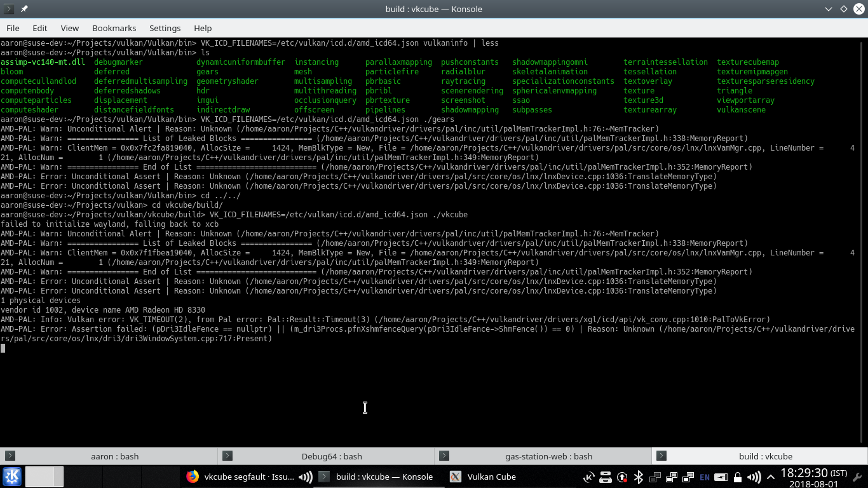Open KDE Connect from the system tray
Viewport: 868px width, 488px height.
pos(590,476)
